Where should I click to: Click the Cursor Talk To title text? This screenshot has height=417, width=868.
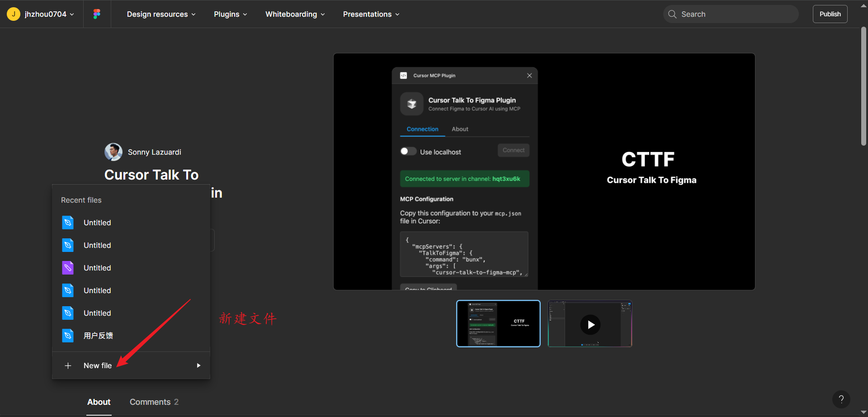151,175
